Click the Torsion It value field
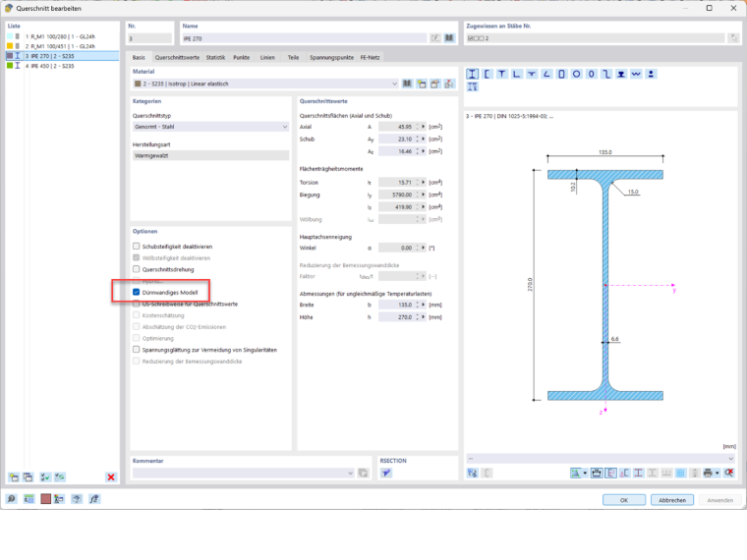 pos(396,183)
